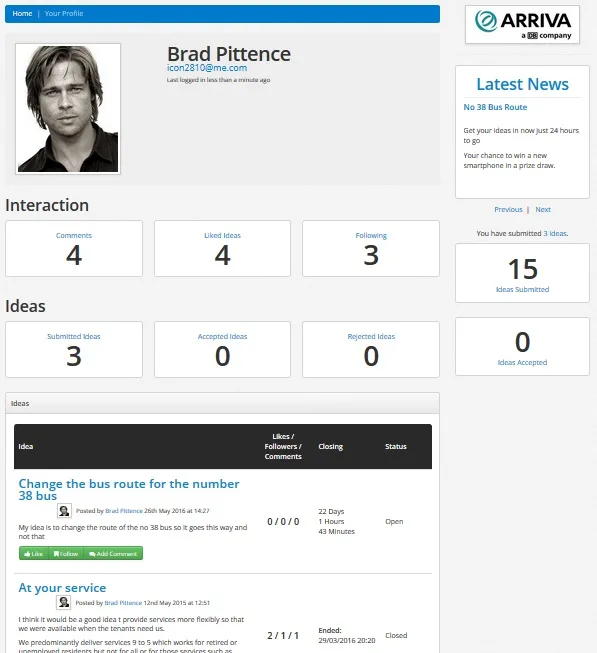Open the Following count tile
This screenshot has height=653, width=597.
point(371,249)
